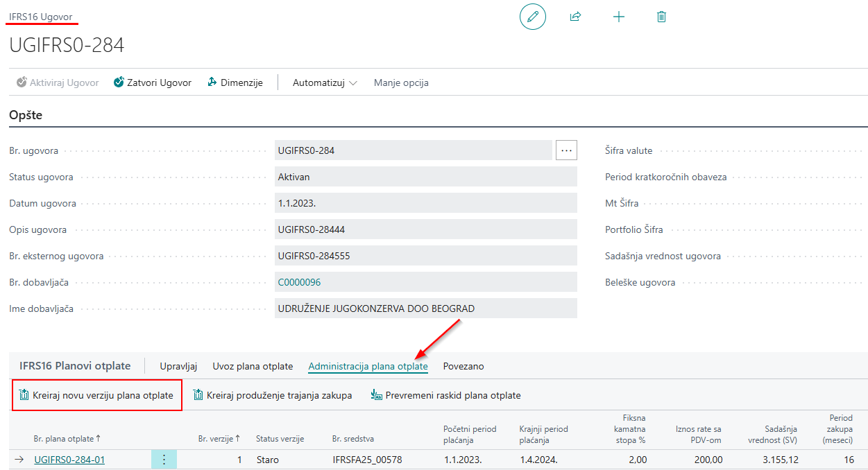Viewport: 868px width, 470px height.
Task: Click the plus icon to create new
Action: point(619,17)
